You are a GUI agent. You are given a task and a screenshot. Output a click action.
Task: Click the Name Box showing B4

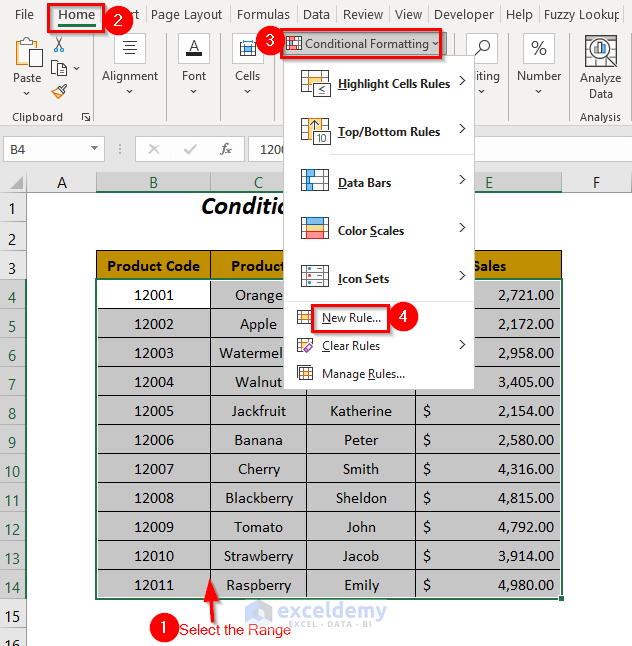(54, 149)
